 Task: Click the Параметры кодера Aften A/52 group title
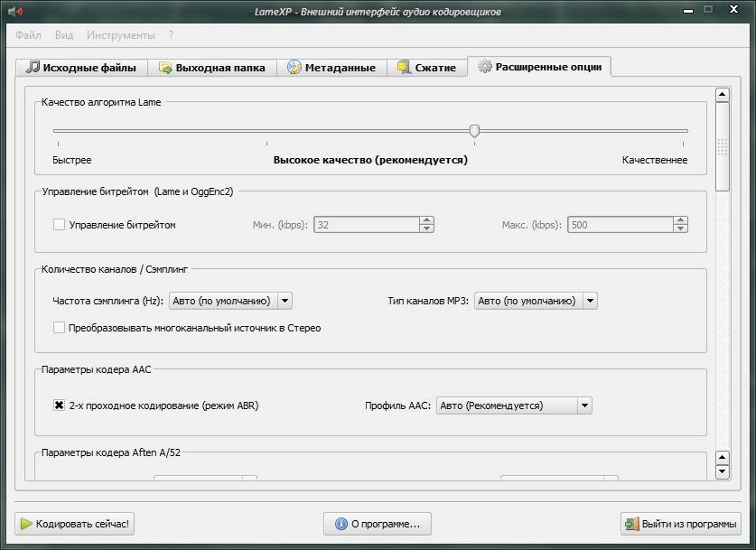point(111,452)
